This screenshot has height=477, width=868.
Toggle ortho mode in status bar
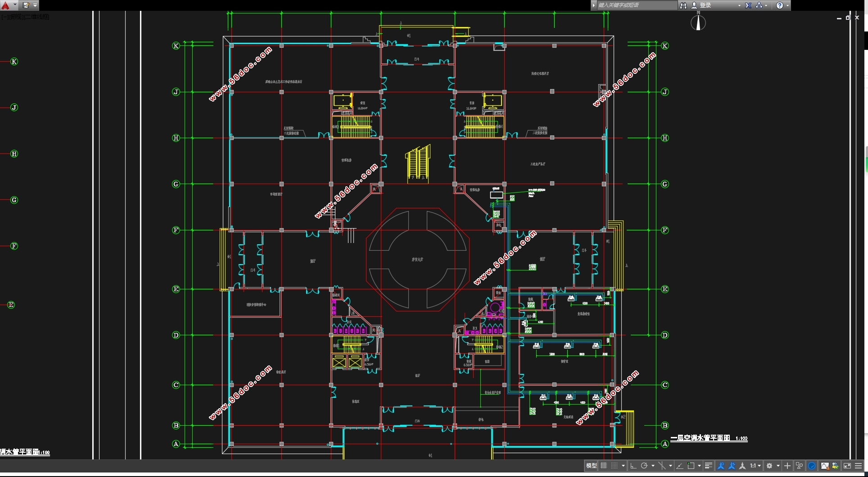633,466
